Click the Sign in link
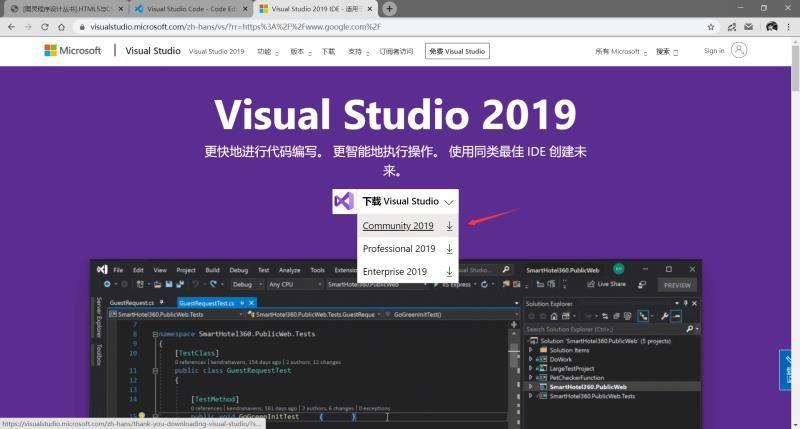 pyautogui.click(x=714, y=51)
